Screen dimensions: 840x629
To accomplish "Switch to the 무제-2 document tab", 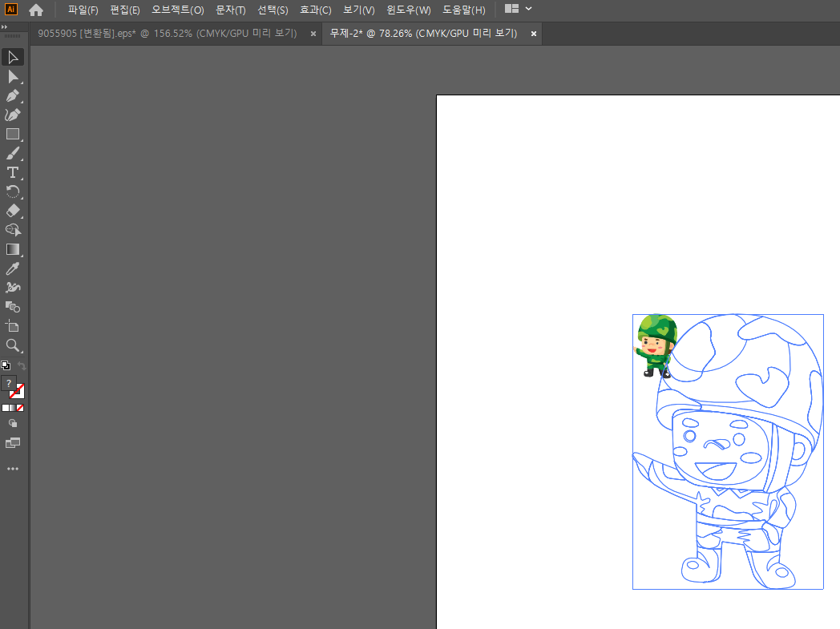I will [423, 33].
